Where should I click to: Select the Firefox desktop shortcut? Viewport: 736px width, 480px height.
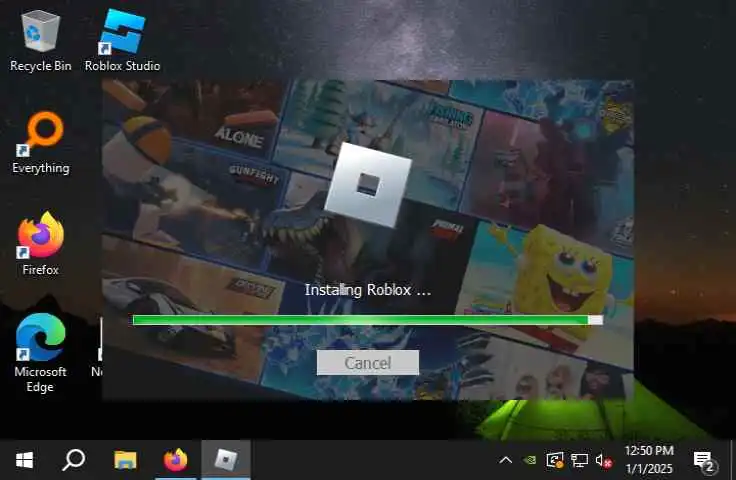[41, 244]
